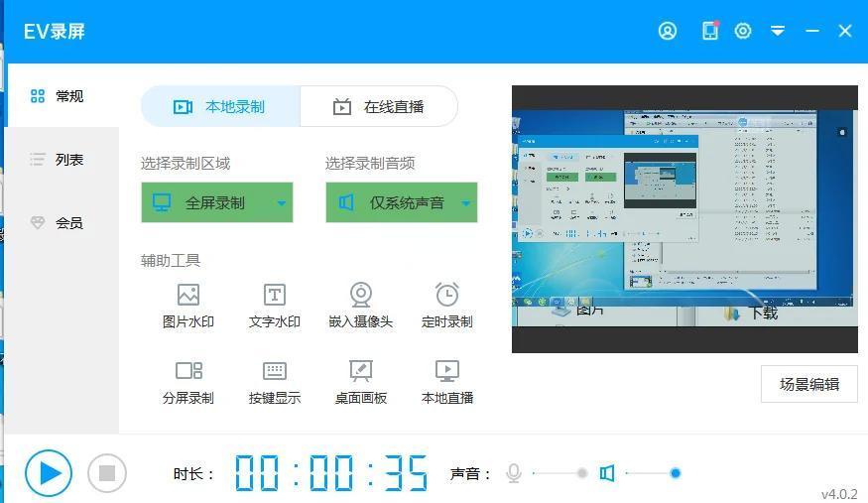Open the 文字水印 text watermark tool
The height and width of the screenshot is (503, 868).
[x=274, y=296]
